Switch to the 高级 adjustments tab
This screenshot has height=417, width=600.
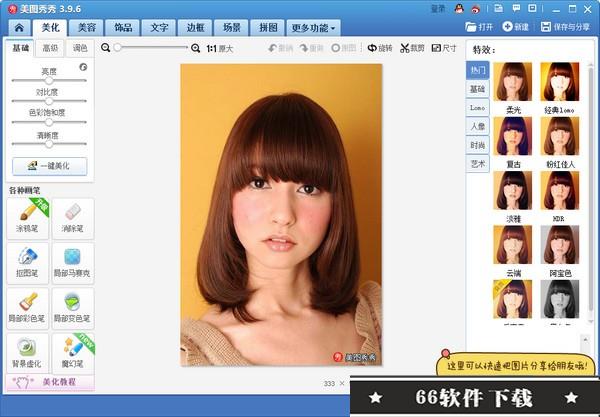50,48
